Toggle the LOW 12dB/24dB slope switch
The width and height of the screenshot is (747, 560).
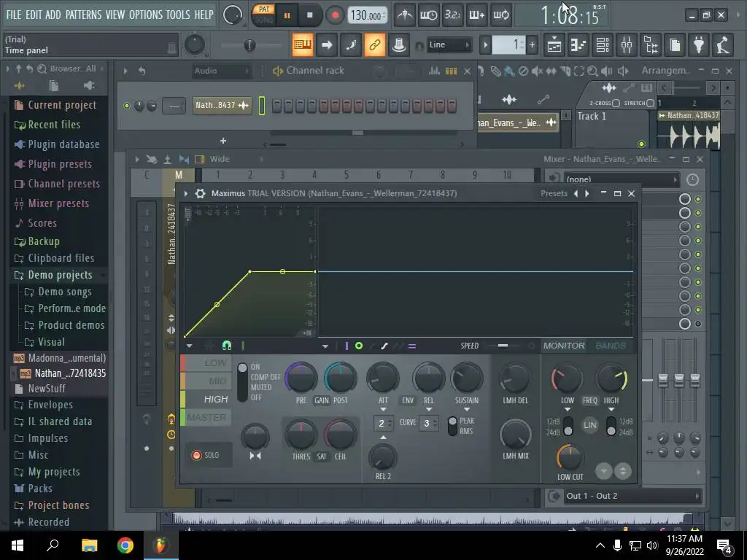(568, 426)
